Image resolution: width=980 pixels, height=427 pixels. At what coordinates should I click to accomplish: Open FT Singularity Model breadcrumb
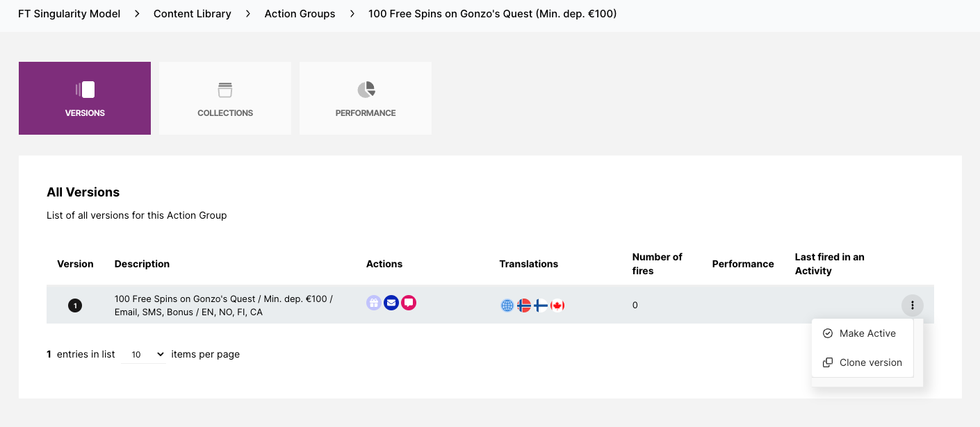pos(69,14)
